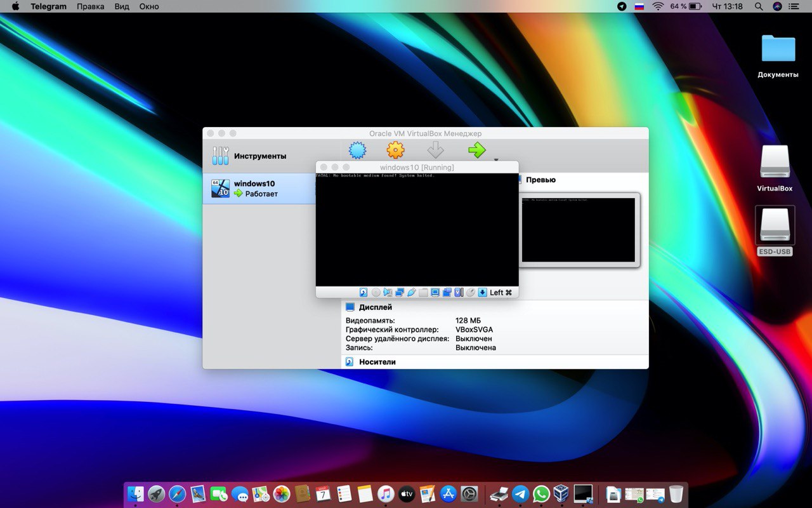Open VirtualBox from the Dock
Image resolution: width=812 pixels, height=508 pixels.
pos(562,493)
